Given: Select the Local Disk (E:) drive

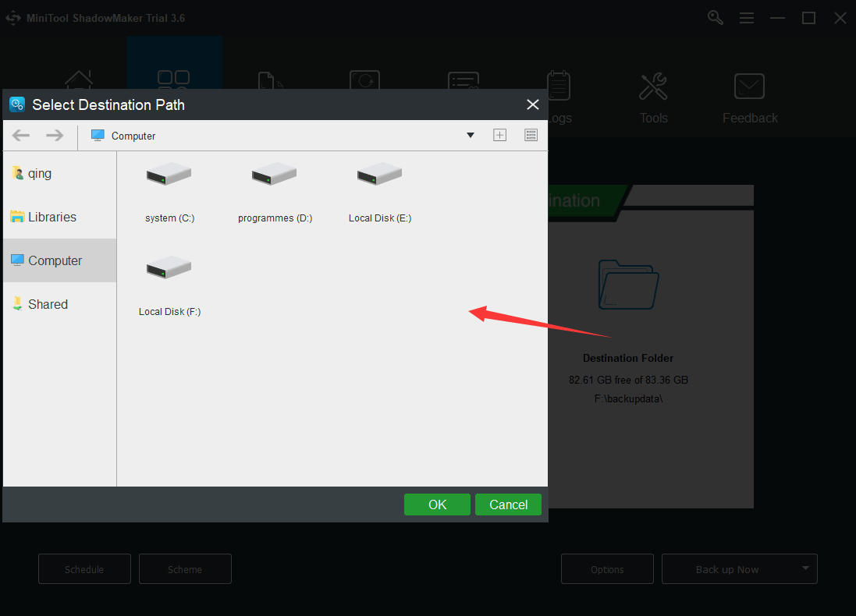Looking at the screenshot, I should (380, 192).
